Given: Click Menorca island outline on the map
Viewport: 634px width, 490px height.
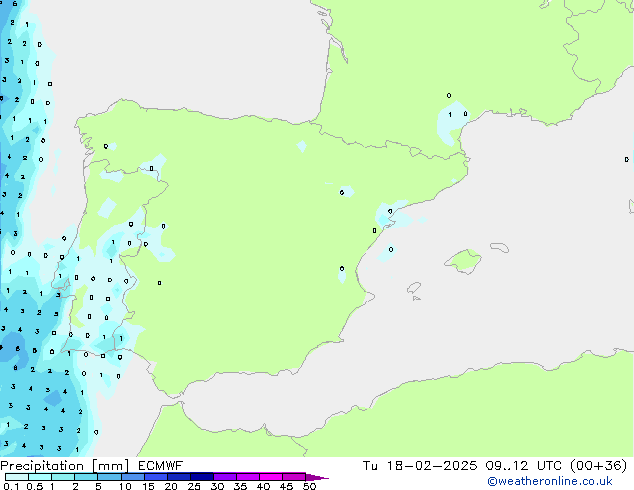Looking at the screenshot, I should click(x=499, y=247).
